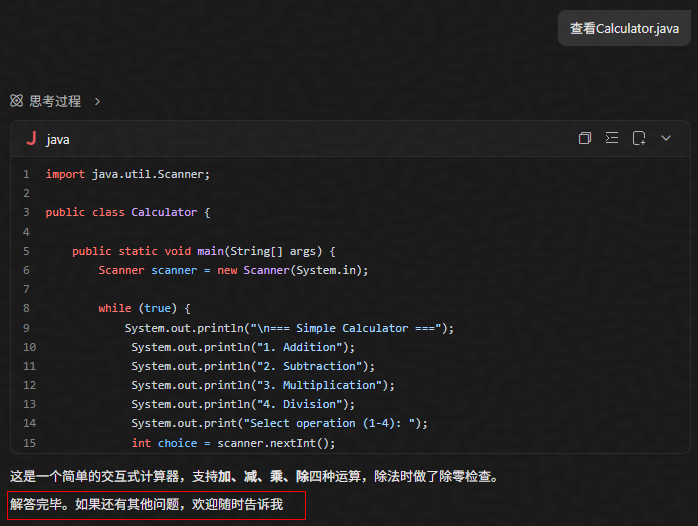Click the 'java' language label
The image size is (698, 526).
coord(58,140)
